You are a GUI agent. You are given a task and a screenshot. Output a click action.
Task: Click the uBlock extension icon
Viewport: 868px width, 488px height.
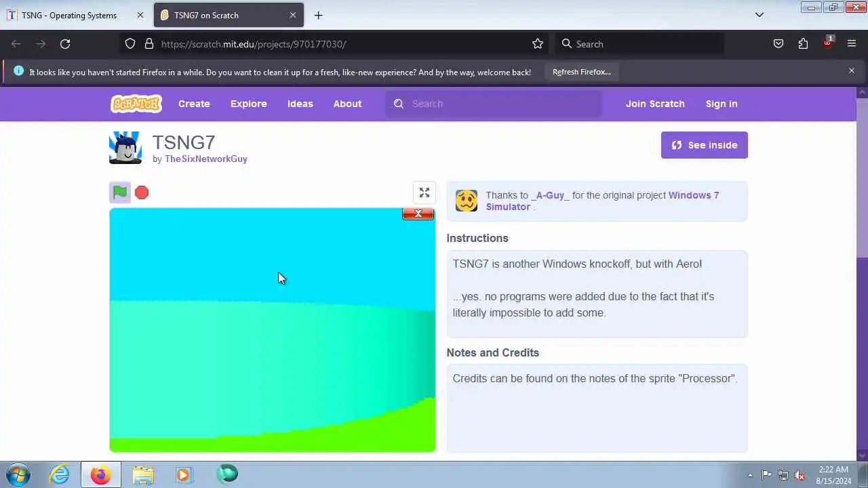click(x=827, y=43)
